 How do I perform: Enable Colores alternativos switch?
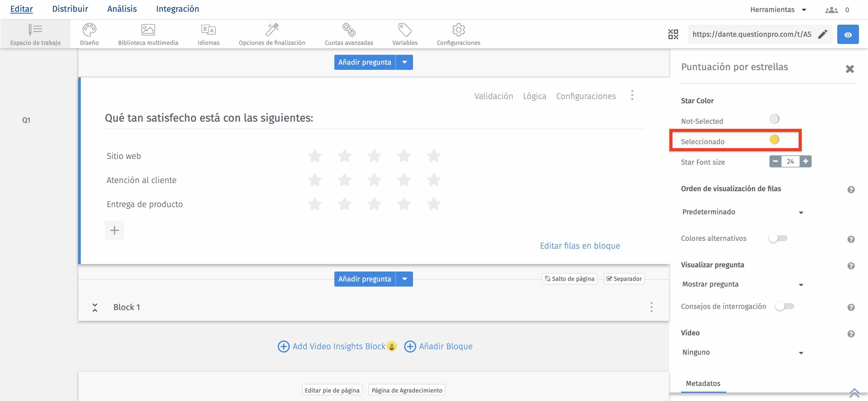point(778,238)
